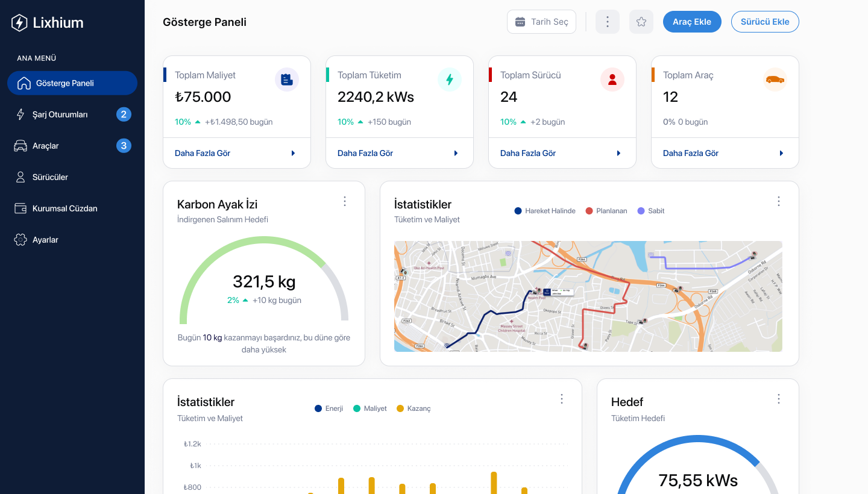Expand arrow on Toplam Maliyet Daha Fazla Gör
This screenshot has height=494, width=868.
point(294,154)
